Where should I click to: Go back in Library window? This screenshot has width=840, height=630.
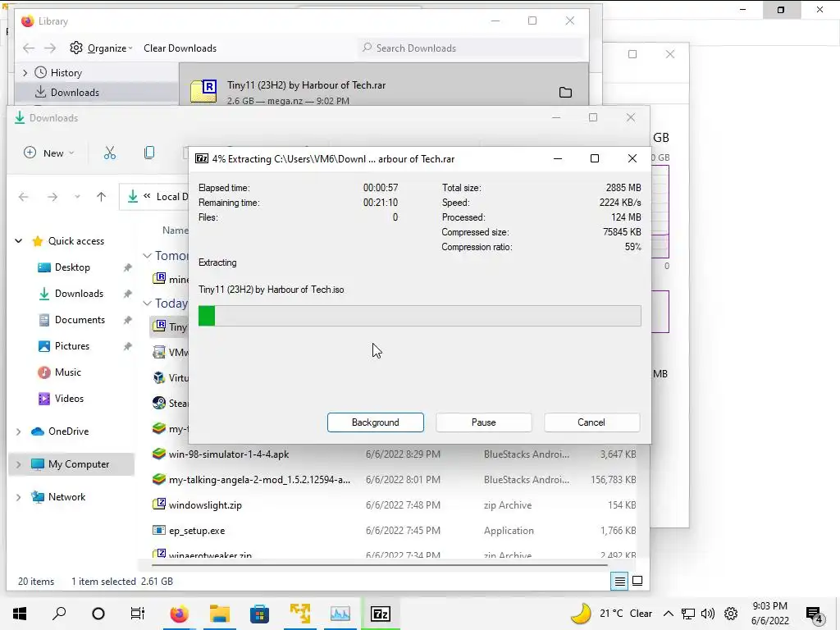coord(29,48)
